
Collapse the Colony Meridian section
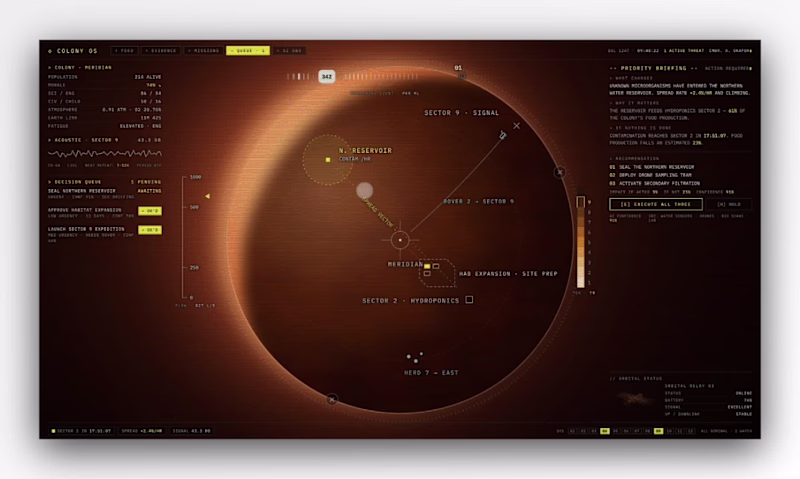click(x=80, y=67)
